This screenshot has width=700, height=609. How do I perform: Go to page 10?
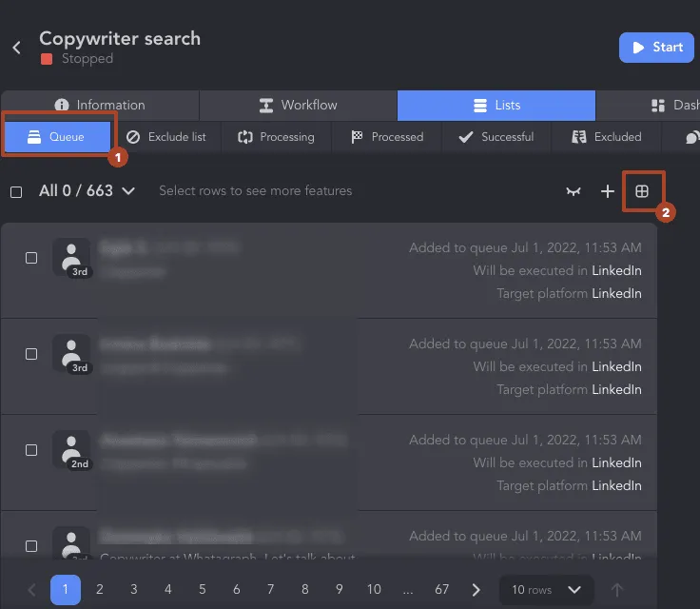tap(374, 590)
